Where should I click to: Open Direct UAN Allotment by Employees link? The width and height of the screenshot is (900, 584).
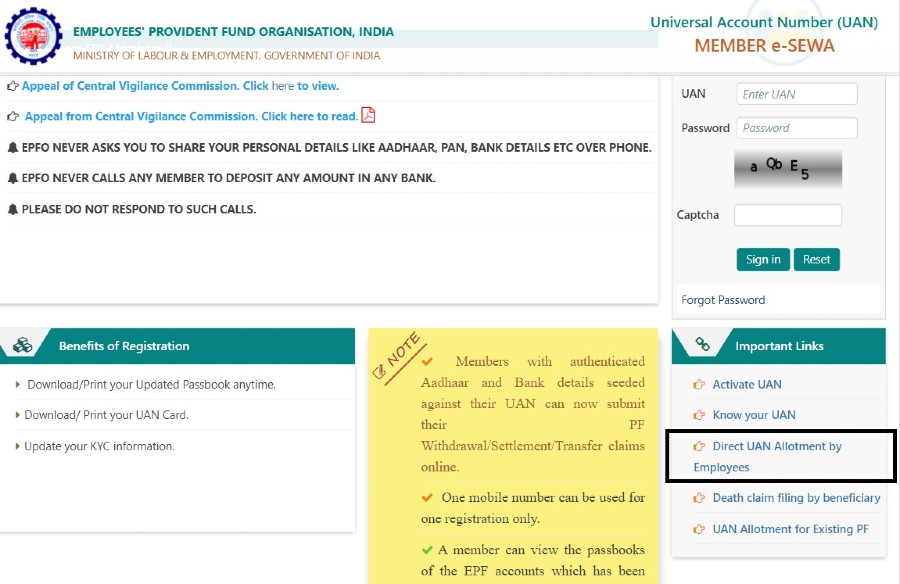[x=767, y=457]
